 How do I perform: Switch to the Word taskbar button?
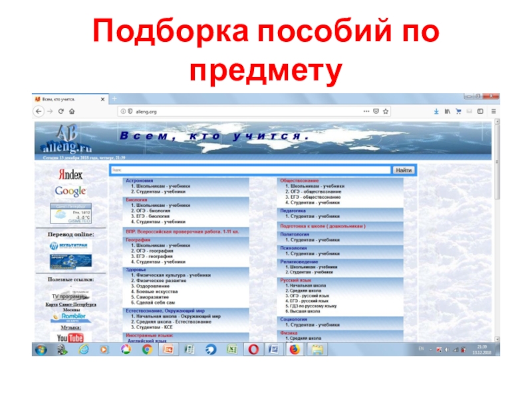point(273,350)
